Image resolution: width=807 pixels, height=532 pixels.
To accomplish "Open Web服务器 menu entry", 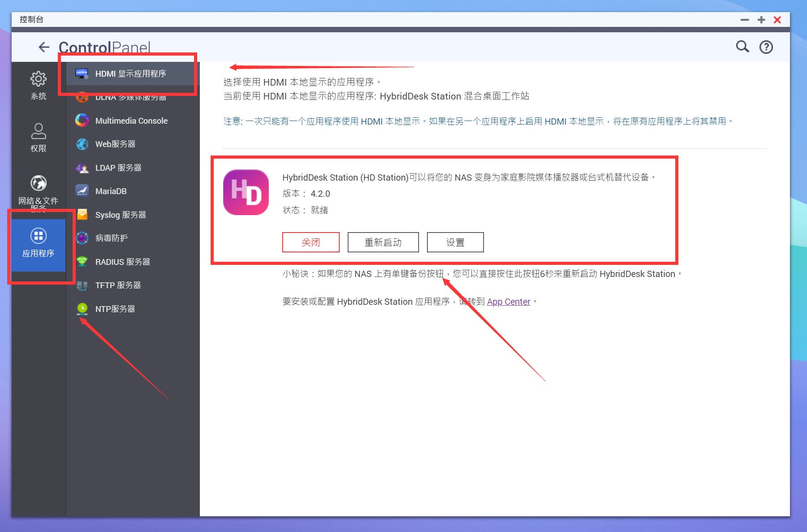I will 133,144.
